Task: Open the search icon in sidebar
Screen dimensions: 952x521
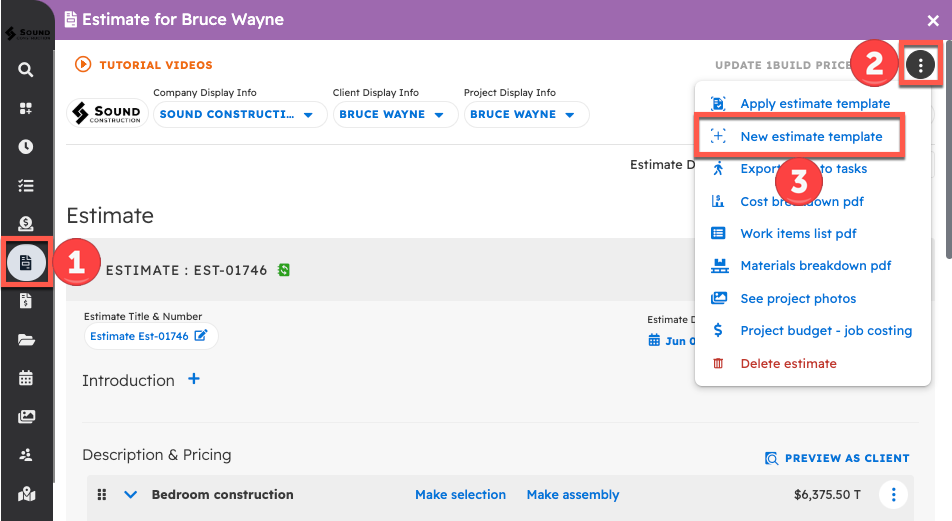Action: [x=26, y=70]
